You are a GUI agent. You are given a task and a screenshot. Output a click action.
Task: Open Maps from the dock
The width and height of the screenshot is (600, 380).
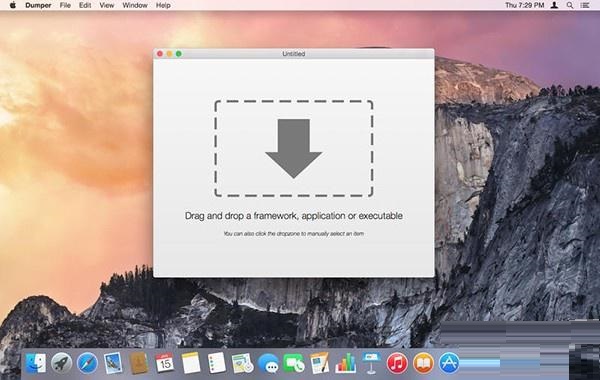point(242,363)
